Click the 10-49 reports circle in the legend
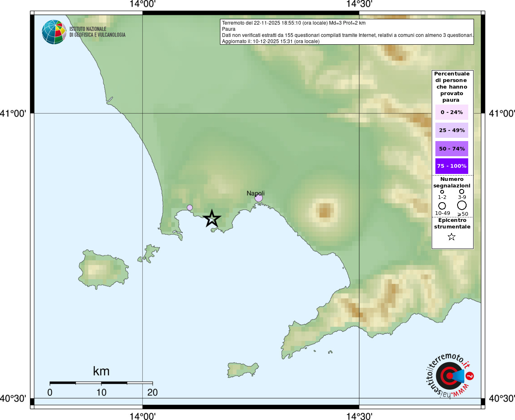 click(x=442, y=205)
